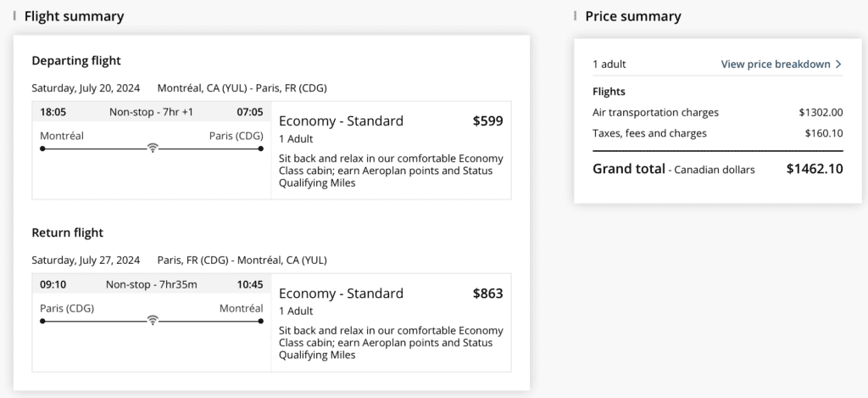Click the Non-stop - 7hr35m duration label
Screen dimensions: 868x398
152,284
